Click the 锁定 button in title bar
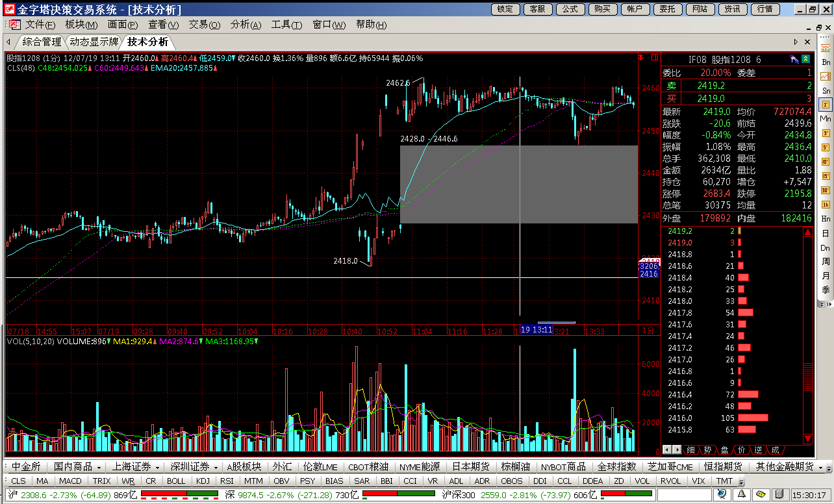This screenshot has height=504, width=834. tap(505, 9)
